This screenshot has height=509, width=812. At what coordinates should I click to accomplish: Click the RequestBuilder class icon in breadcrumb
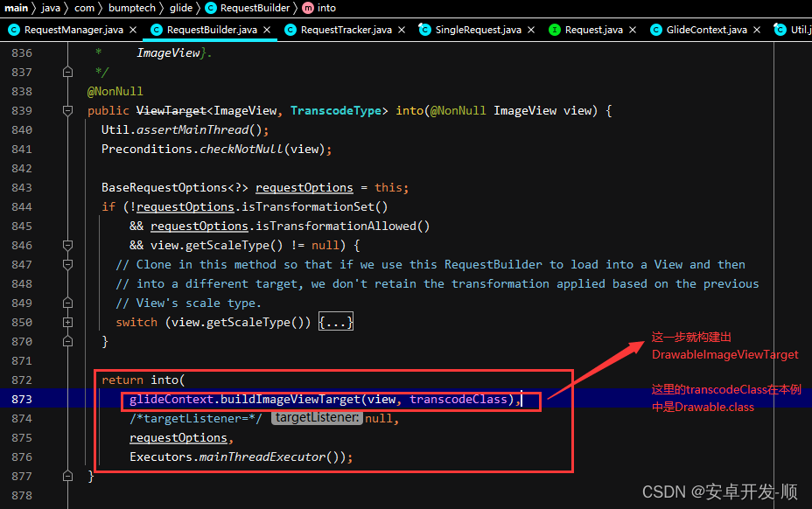click(x=211, y=8)
